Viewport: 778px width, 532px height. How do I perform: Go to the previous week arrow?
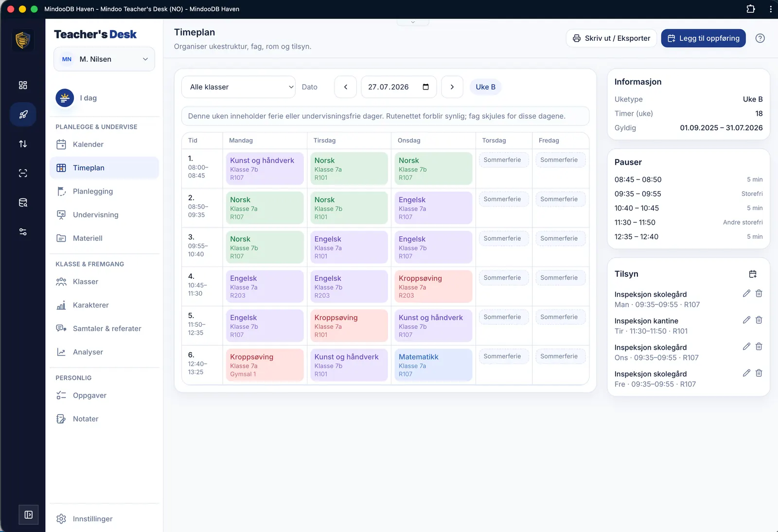[346, 87]
